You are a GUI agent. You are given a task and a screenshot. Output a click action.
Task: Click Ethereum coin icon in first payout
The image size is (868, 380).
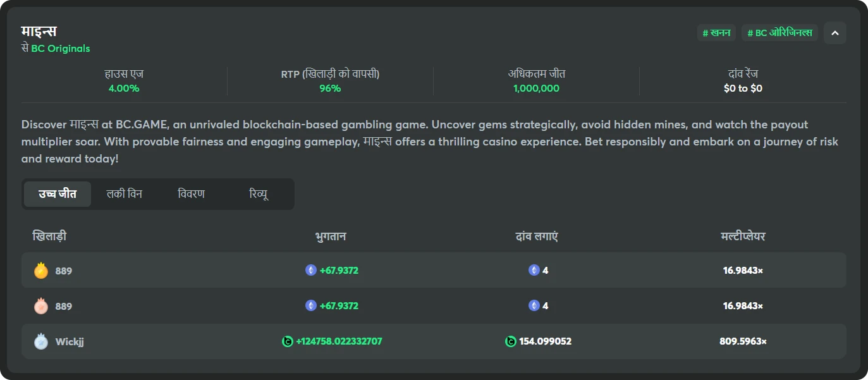click(x=311, y=271)
